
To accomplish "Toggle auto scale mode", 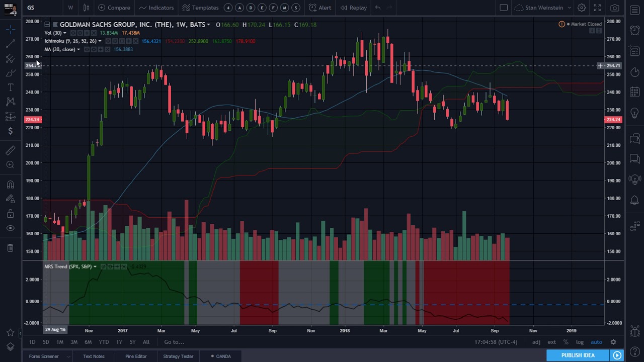I will pos(596,342).
